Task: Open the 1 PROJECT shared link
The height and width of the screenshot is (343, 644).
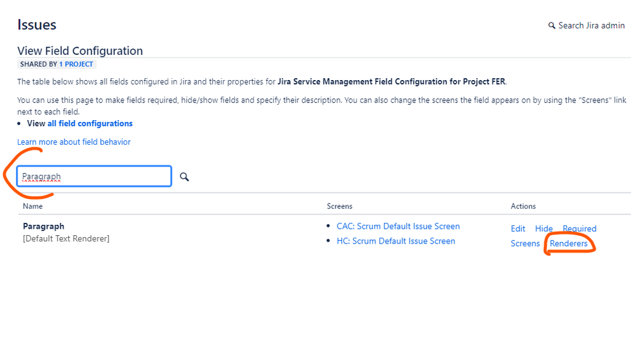Action: tap(76, 64)
